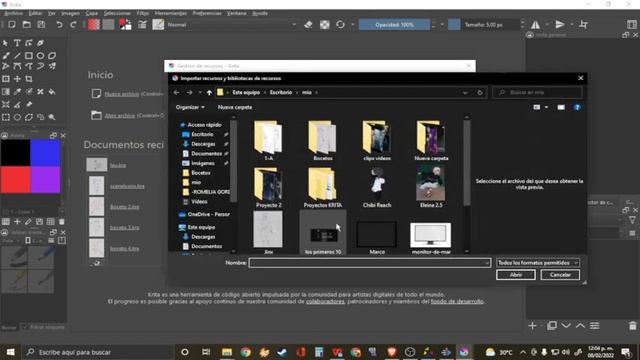Select the Rectangle shape tool

(x=29, y=56)
